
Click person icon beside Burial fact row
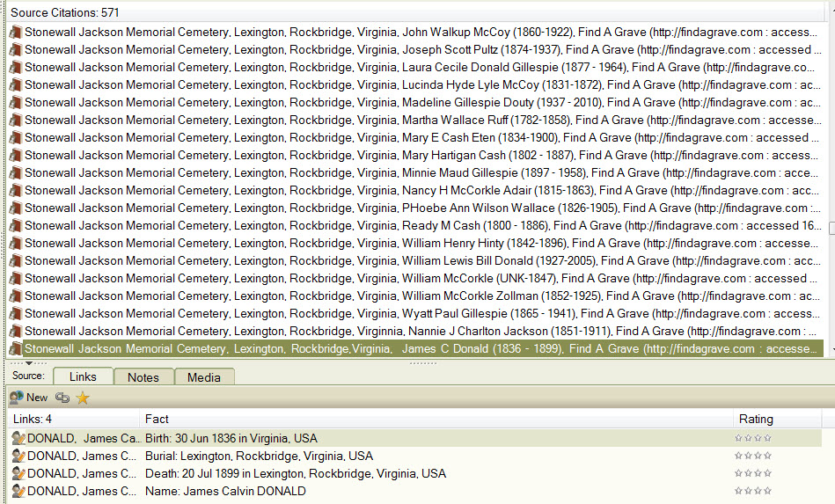18,456
